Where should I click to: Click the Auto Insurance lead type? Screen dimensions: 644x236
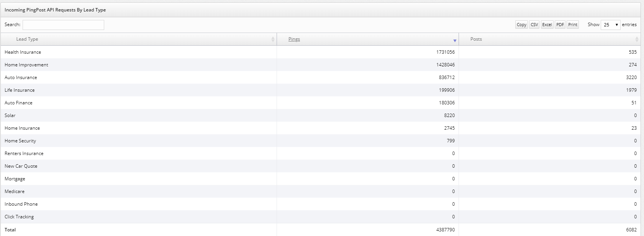point(21,78)
